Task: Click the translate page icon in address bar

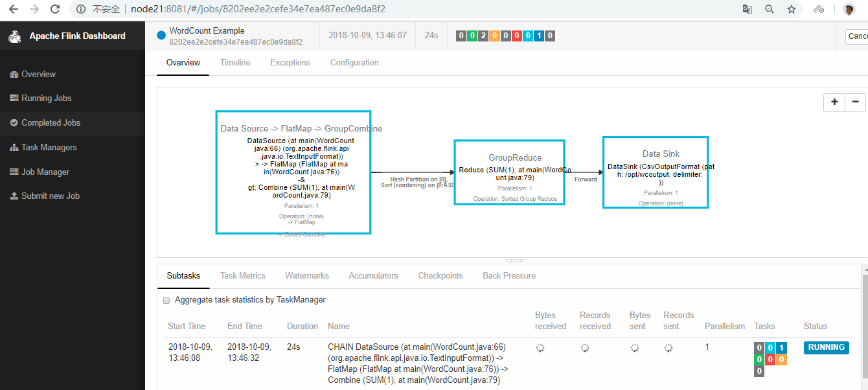Action: click(748, 9)
